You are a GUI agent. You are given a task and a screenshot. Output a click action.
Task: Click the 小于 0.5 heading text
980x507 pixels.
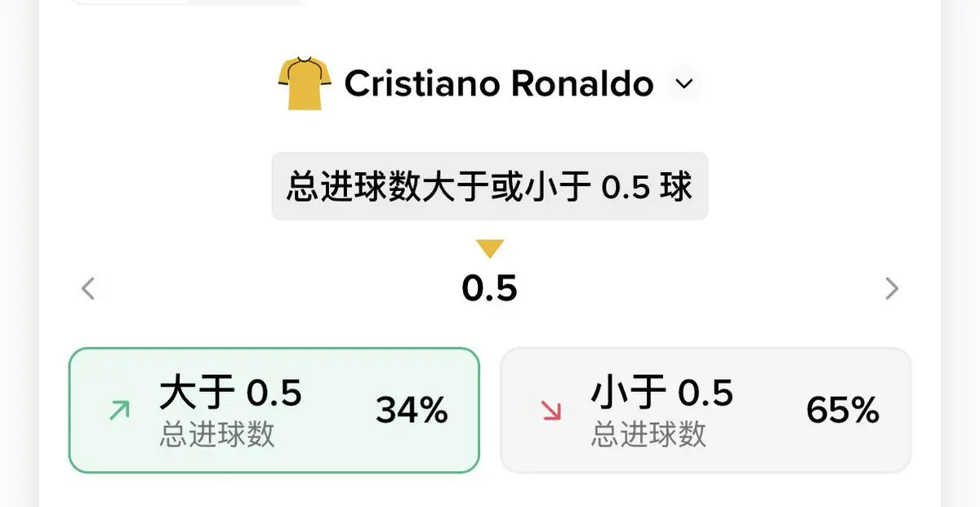point(662,394)
